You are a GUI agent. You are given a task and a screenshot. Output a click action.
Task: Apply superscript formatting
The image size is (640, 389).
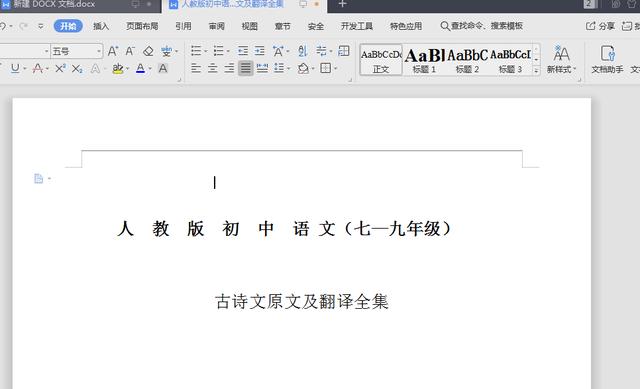tap(60, 68)
